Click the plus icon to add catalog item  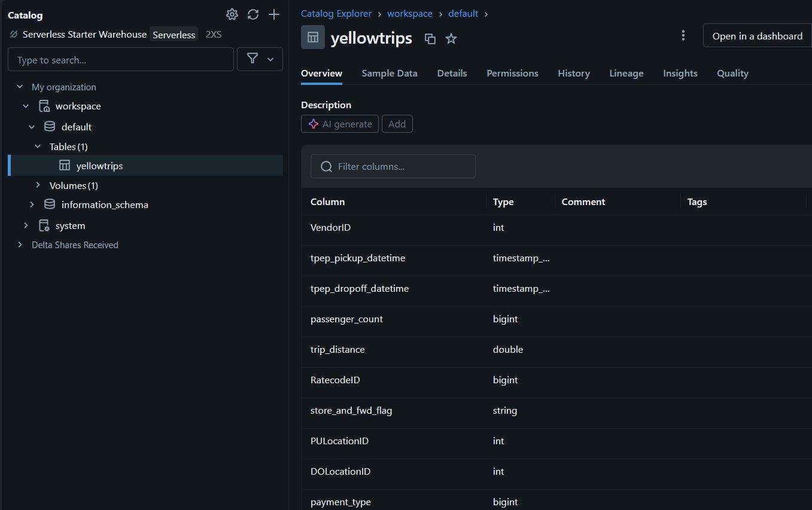tap(274, 14)
